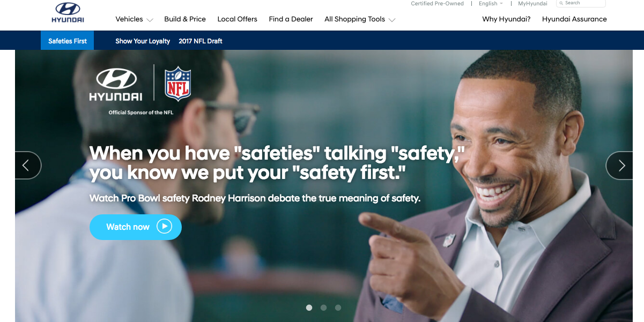Click the Hyundai logo in the header

pos(68,12)
